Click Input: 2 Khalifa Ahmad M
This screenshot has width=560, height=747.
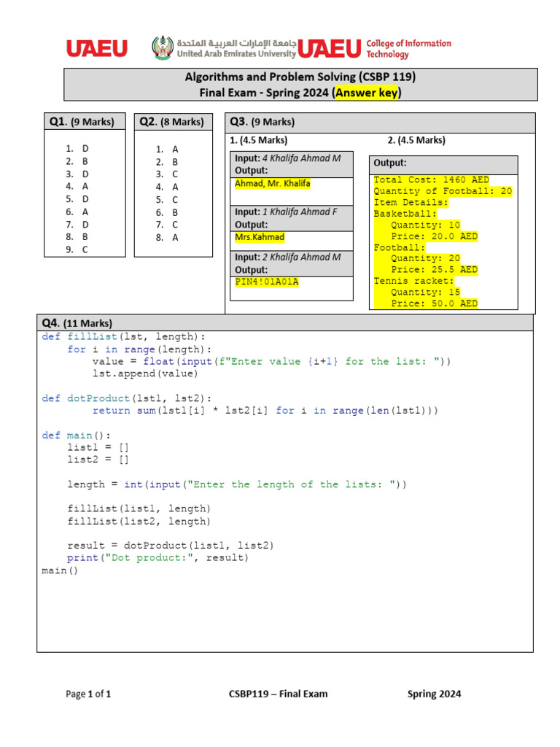(x=287, y=258)
